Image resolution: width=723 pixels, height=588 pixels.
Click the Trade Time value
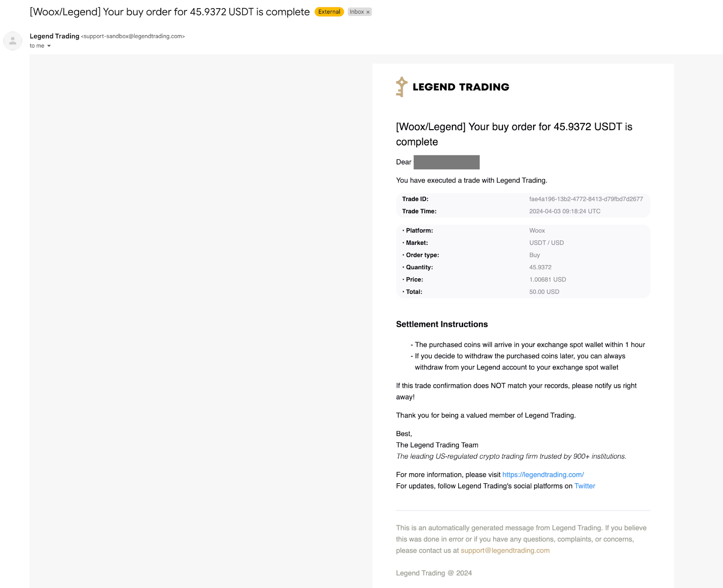tap(564, 211)
